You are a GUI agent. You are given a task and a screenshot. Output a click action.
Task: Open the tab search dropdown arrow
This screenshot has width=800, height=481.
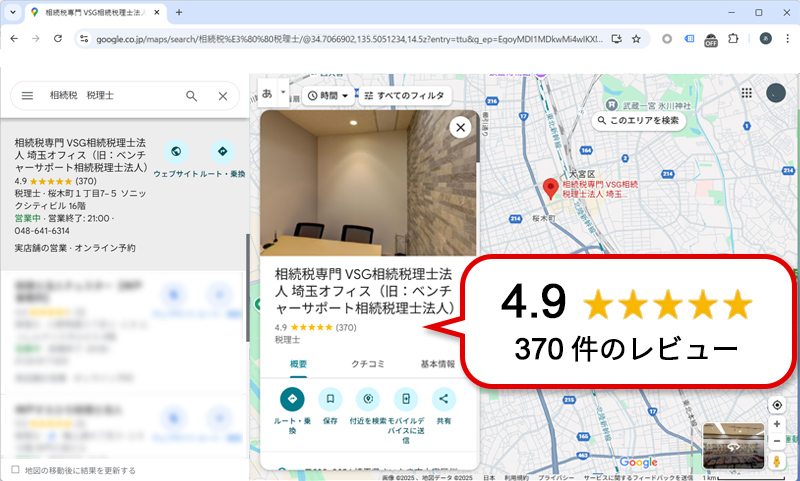[x=13, y=12]
